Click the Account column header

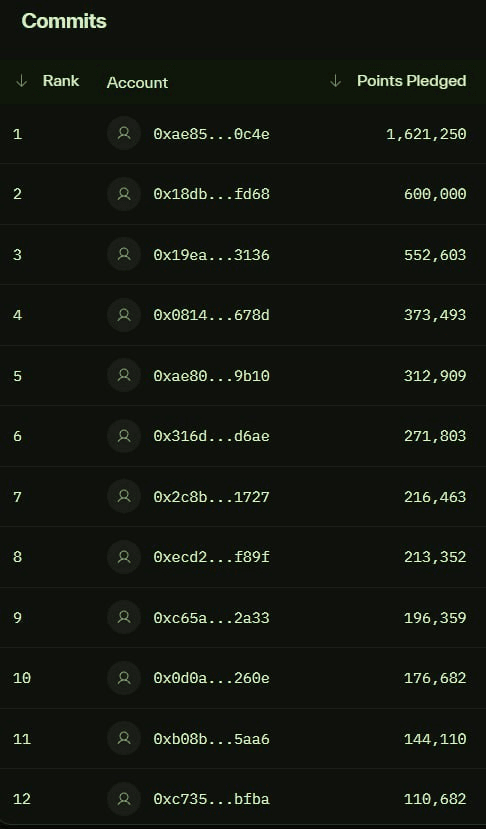pyautogui.click(x=137, y=82)
